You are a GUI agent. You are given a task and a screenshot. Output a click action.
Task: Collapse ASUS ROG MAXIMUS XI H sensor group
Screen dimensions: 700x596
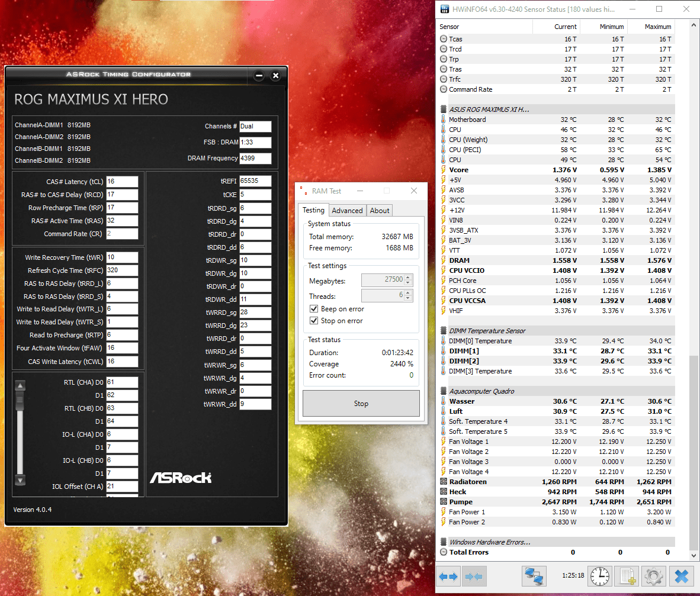[x=444, y=109]
